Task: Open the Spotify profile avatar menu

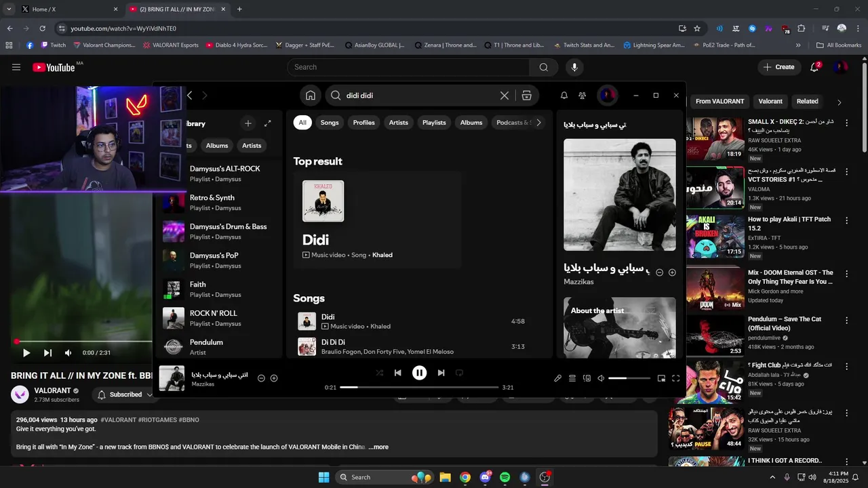Action: click(x=607, y=96)
